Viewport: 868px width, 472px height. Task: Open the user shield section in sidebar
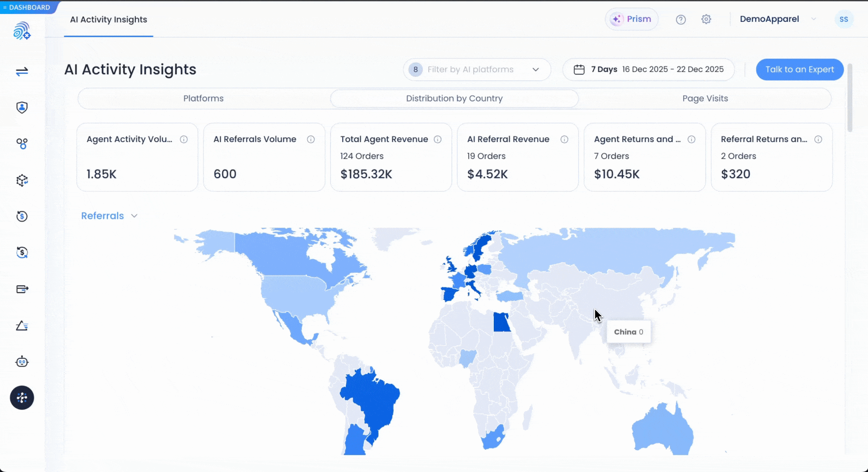pos(22,108)
